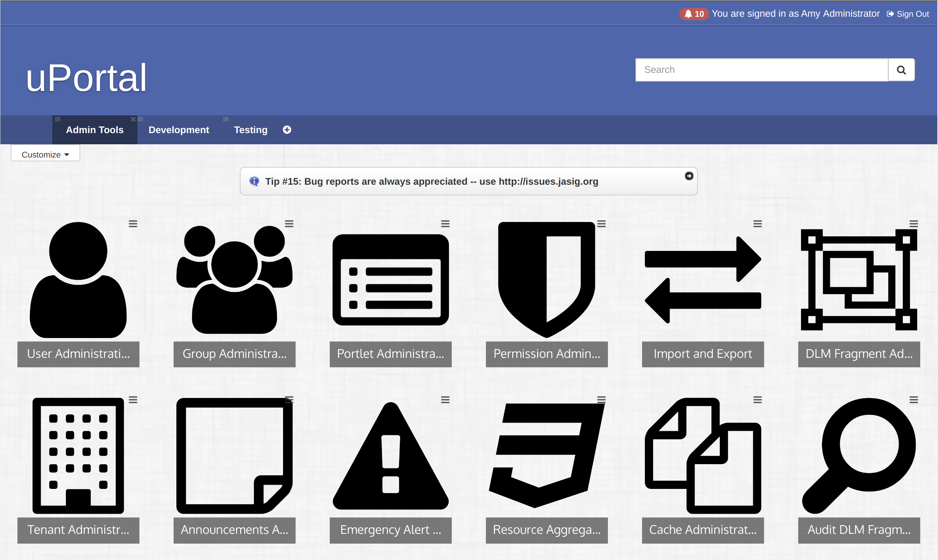The width and height of the screenshot is (938, 560).
Task: Open options menu for Permission Administration portlet
Action: click(x=601, y=224)
